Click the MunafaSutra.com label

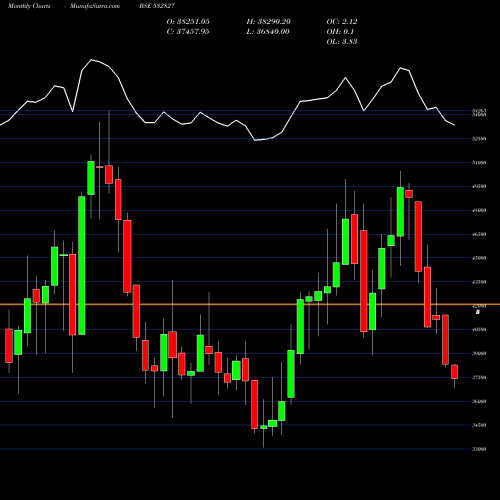[x=95, y=6]
